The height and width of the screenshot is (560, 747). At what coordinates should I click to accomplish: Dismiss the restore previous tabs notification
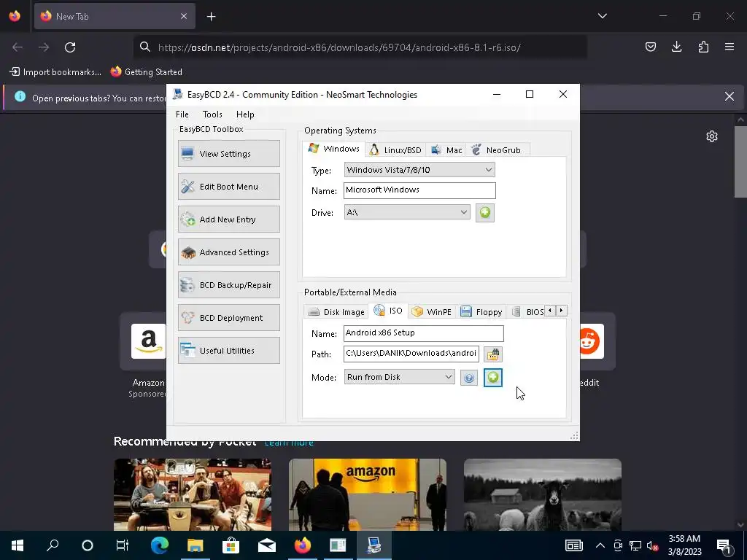click(729, 96)
